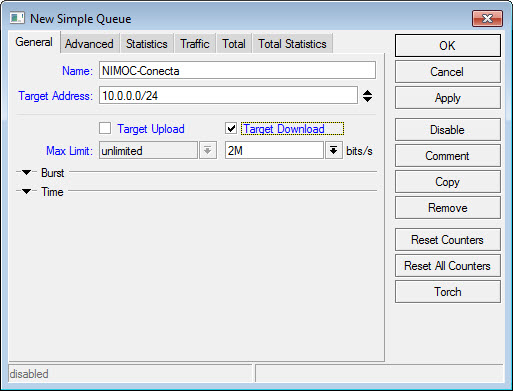
Task: Click the Target Address field
Action: 228,96
